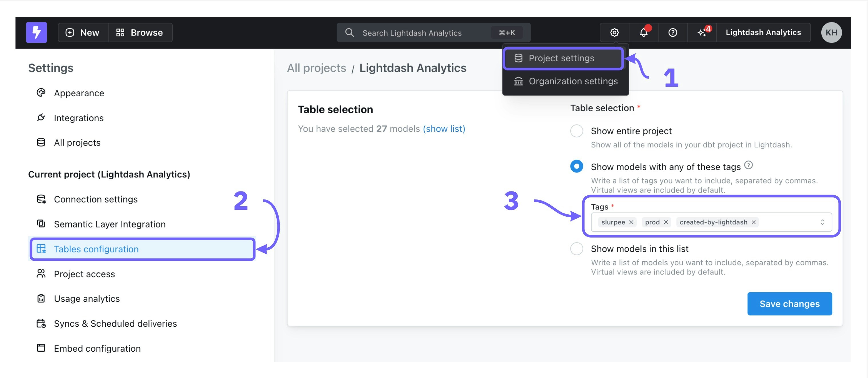Open the sparkle updates icon
Image resolution: width=868 pixels, height=378 pixels.
(702, 32)
